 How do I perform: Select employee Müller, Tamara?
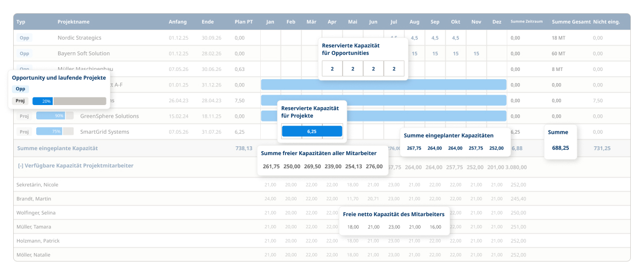[33, 227]
